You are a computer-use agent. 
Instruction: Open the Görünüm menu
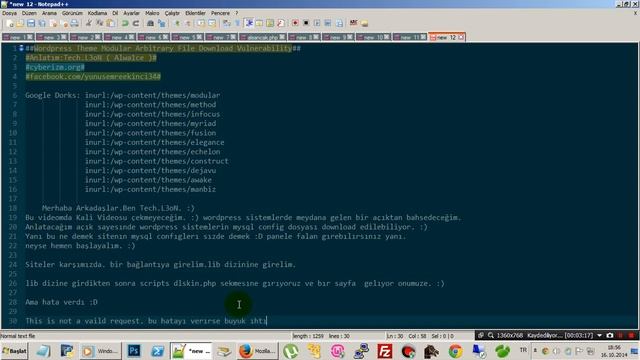pos(72,13)
